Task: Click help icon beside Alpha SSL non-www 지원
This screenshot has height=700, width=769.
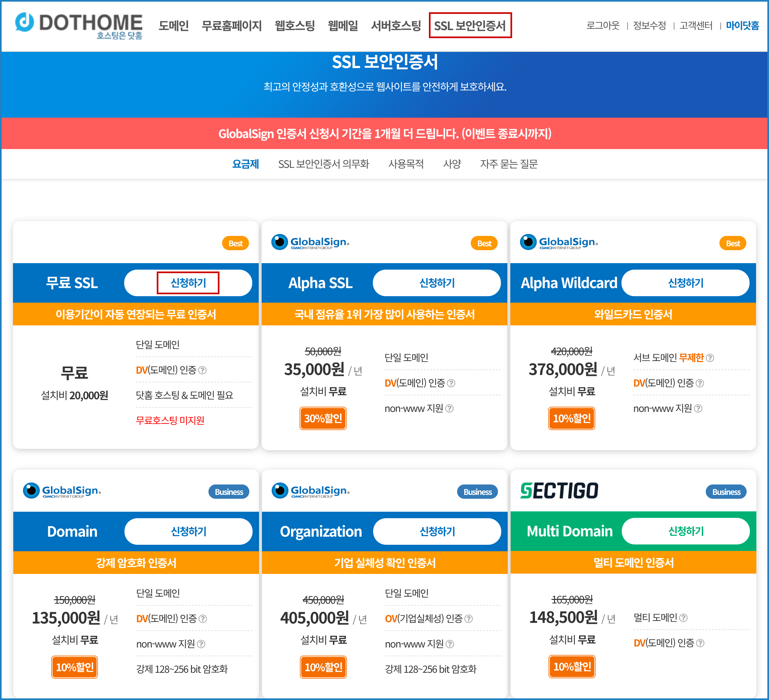Action: 450,409
